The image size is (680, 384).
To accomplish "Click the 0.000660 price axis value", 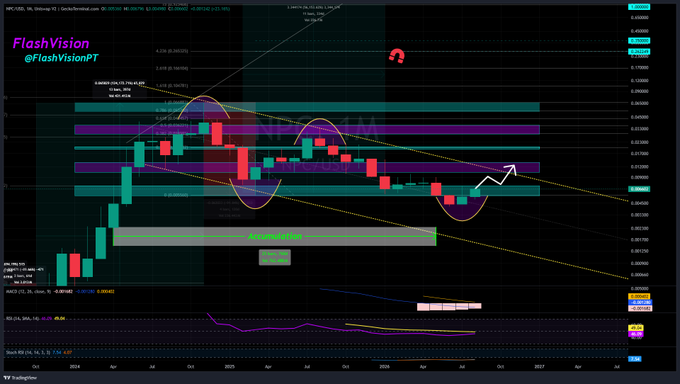I will [x=640, y=275].
